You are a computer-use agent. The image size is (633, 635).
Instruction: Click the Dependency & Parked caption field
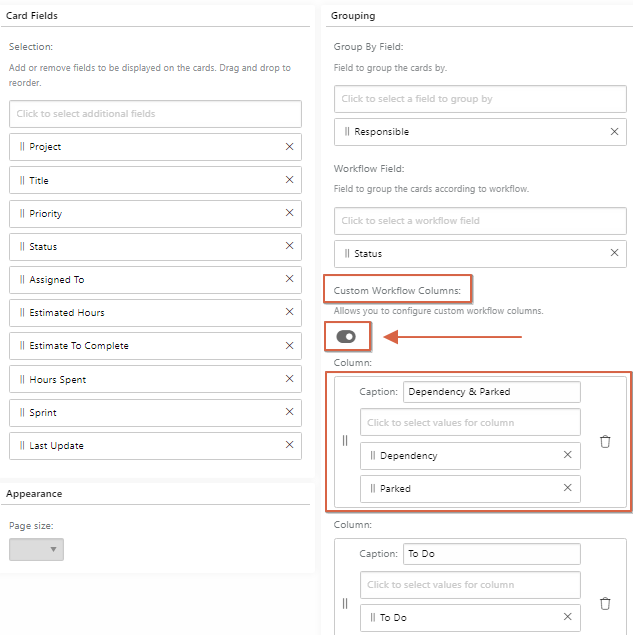click(492, 392)
